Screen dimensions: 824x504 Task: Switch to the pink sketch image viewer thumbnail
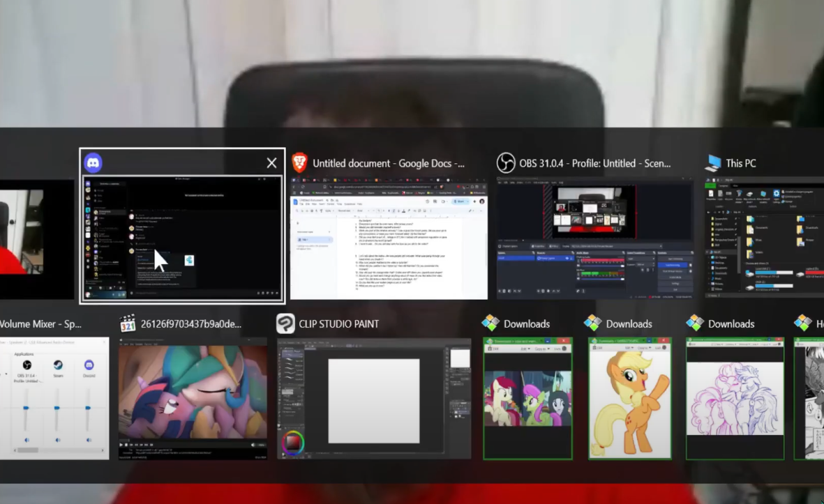coord(735,399)
